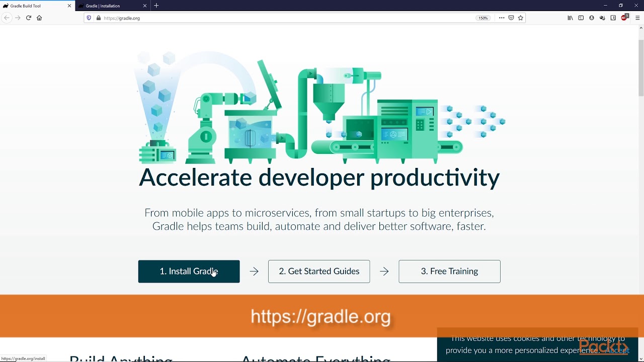Open the shield extension icon
Image resolution: width=644 pixels, height=362 pixels.
[x=613, y=18]
